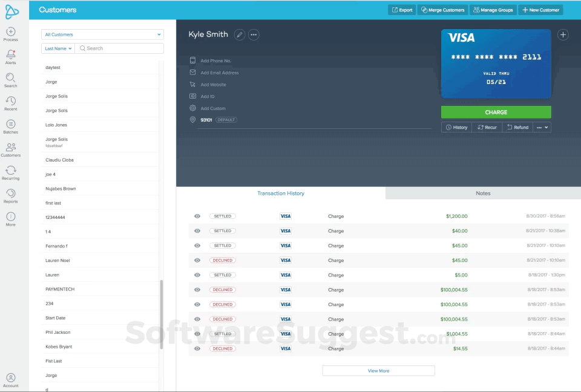Expand the chevron next to the Refund button
The width and height of the screenshot is (581, 392).
[545, 127]
